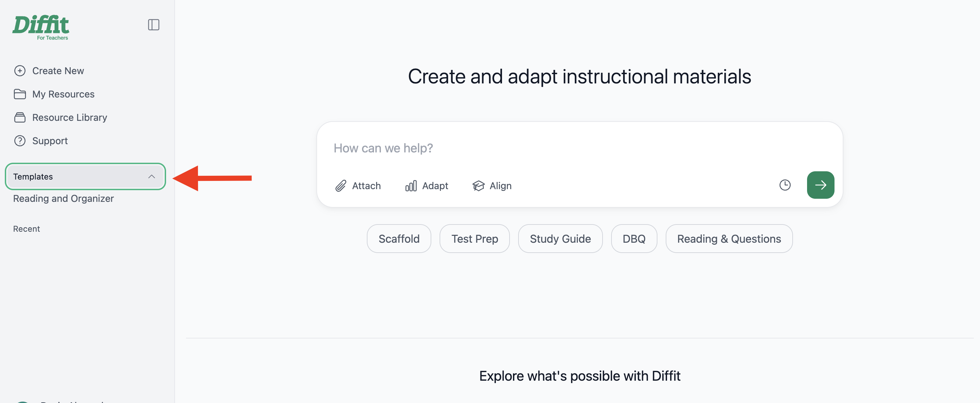
Task: Click the How can we help input
Action: click(x=580, y=148)
